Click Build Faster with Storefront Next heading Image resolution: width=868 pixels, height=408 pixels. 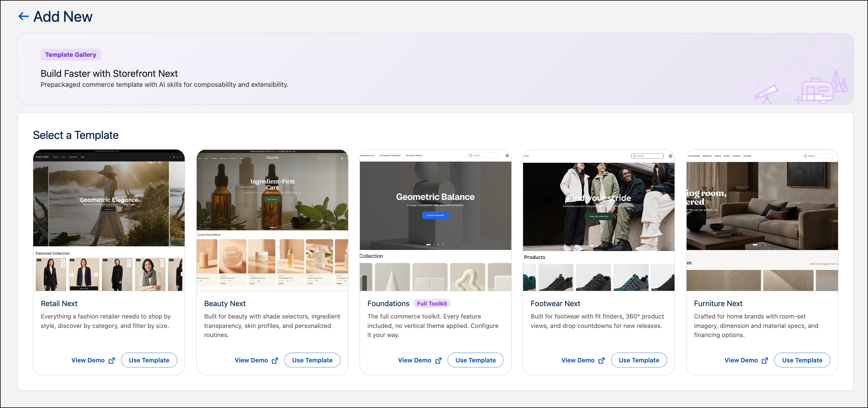pyautogui.click(x=109, y=74)
